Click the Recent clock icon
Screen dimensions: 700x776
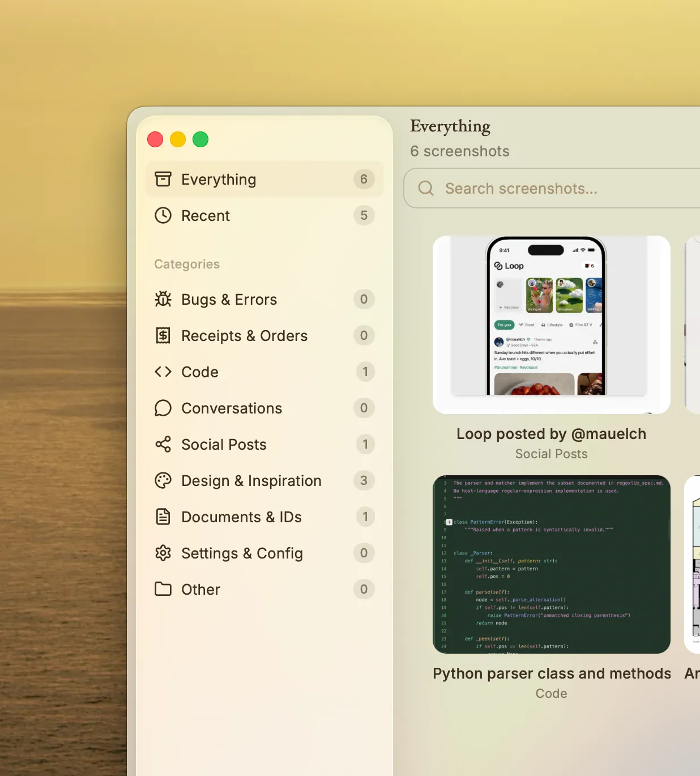tap(163, 215)
